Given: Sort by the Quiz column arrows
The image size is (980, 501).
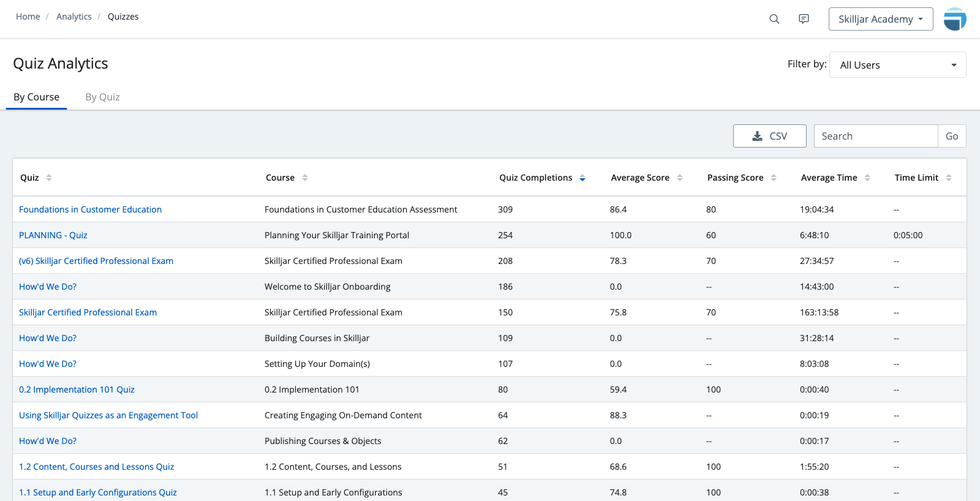Looking at the screenshot, I should (x=49, y=178).
